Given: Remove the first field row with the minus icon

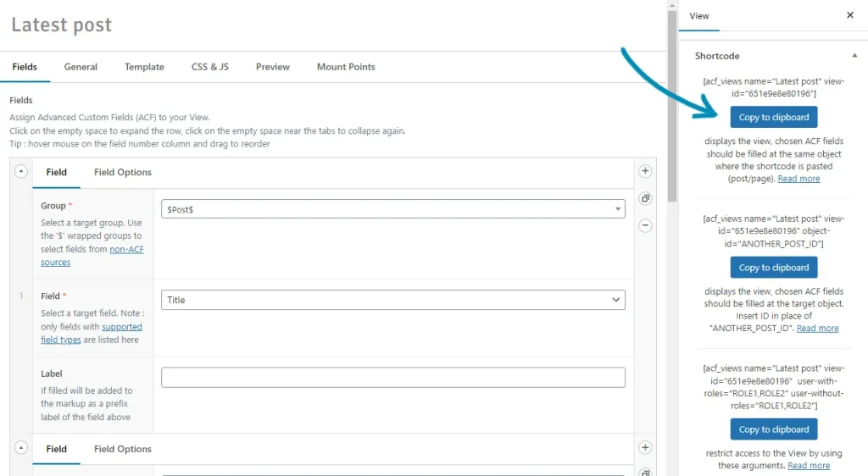Looking at the screenshot, I should click(645, 226).
